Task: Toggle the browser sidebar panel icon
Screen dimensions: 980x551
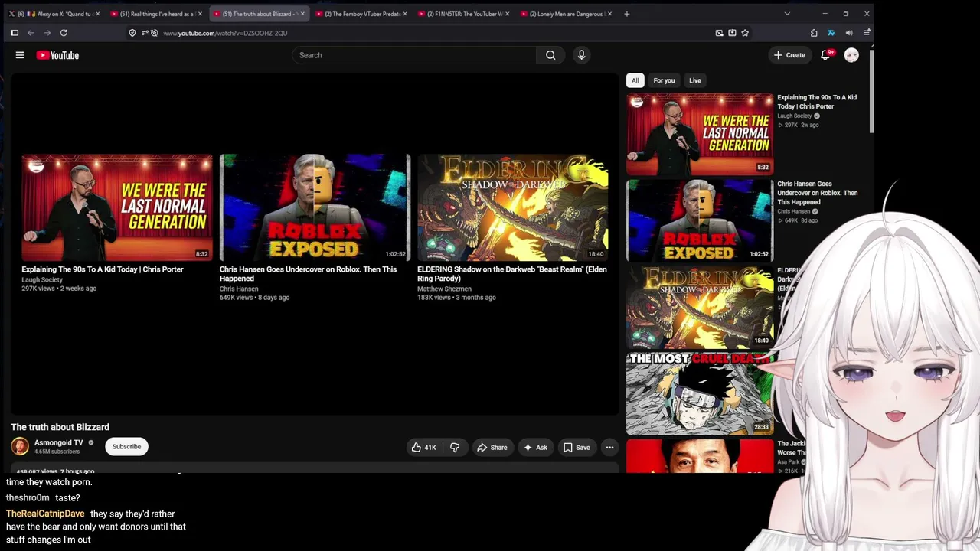Action: (x=14, y=33)
